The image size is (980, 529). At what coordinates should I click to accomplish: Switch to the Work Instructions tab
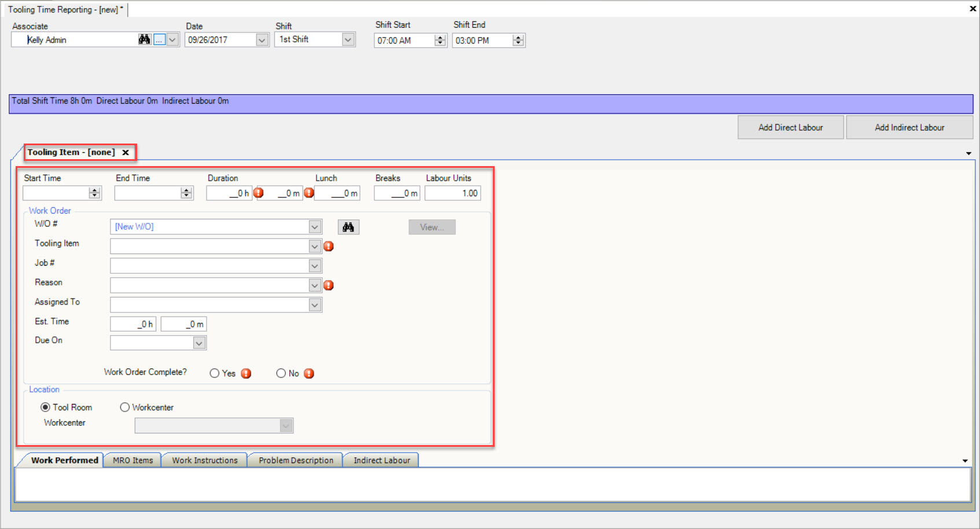204,460
